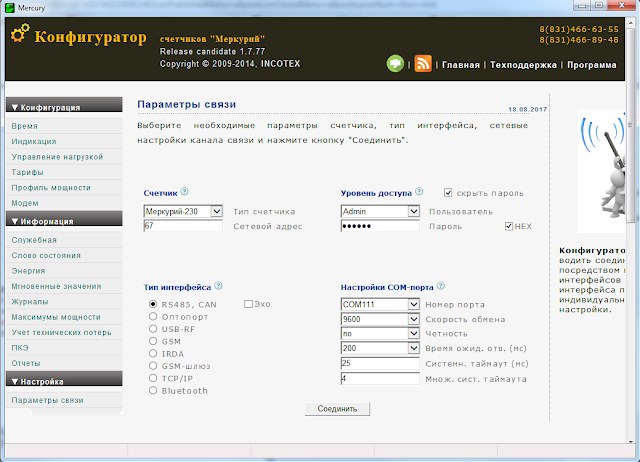Select the Bluetooth radio button
Image resolution: width=640 pixels, height=462 pixels.
[153, 390]
